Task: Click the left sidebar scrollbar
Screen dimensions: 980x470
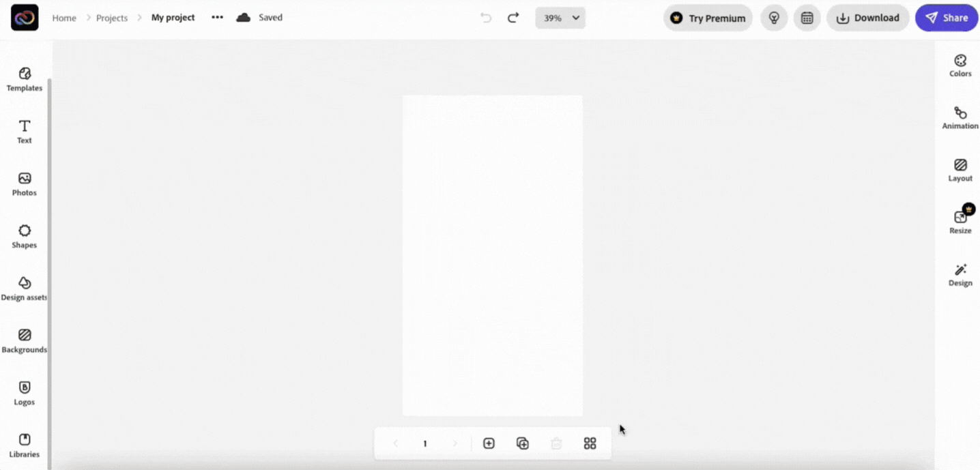Action: 49,273
